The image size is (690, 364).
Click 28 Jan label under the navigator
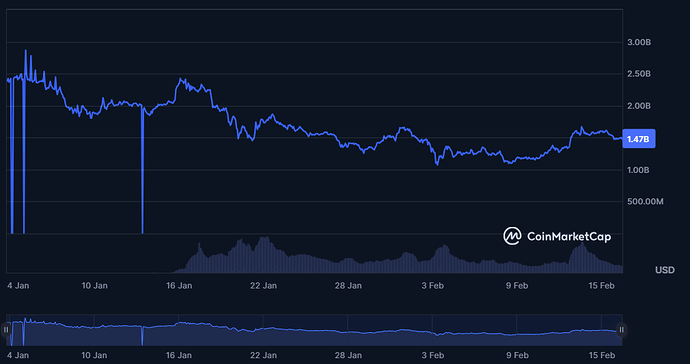pyautogui.click(x=348, y=355)
